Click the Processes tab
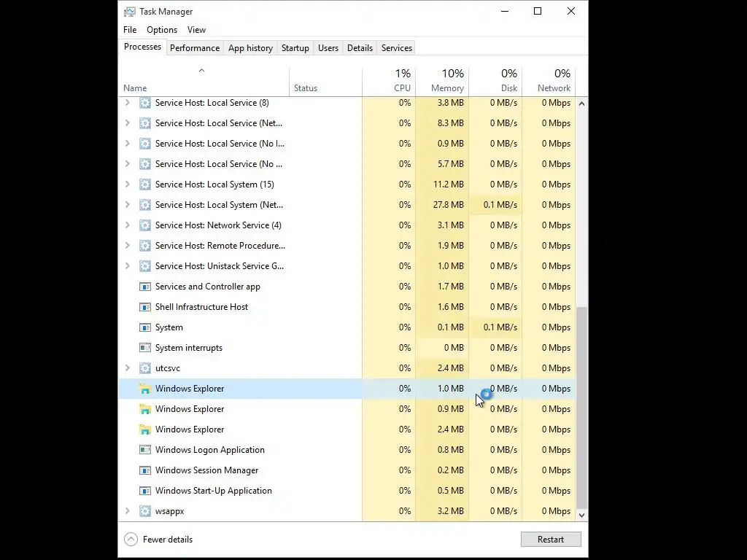Screen dimensions: 747x560 coord(142,47)
